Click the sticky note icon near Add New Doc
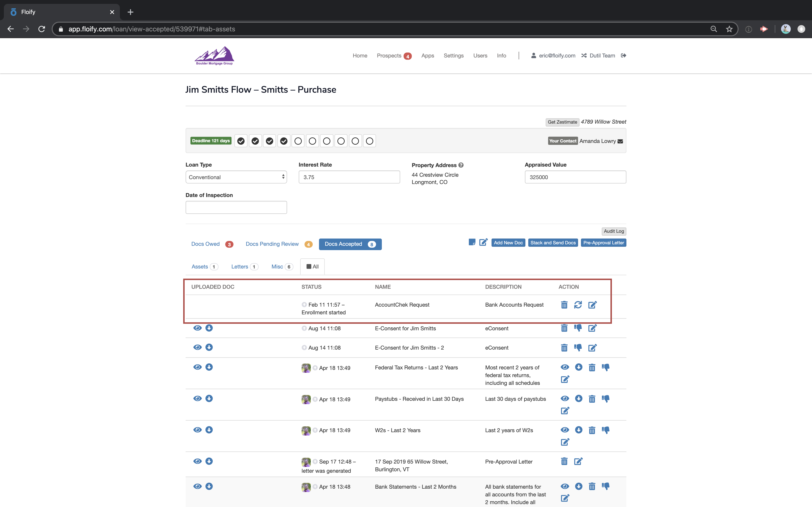 (472, 242)
